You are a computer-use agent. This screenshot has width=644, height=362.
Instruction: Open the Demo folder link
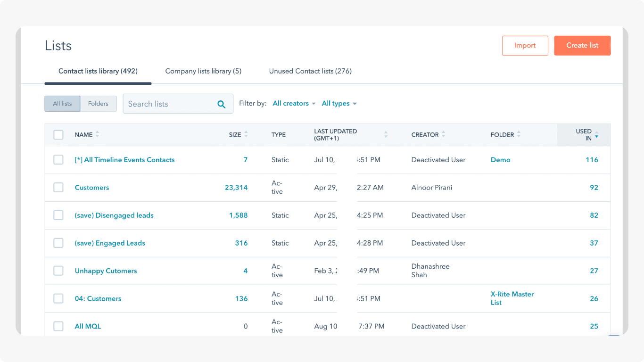501,160
